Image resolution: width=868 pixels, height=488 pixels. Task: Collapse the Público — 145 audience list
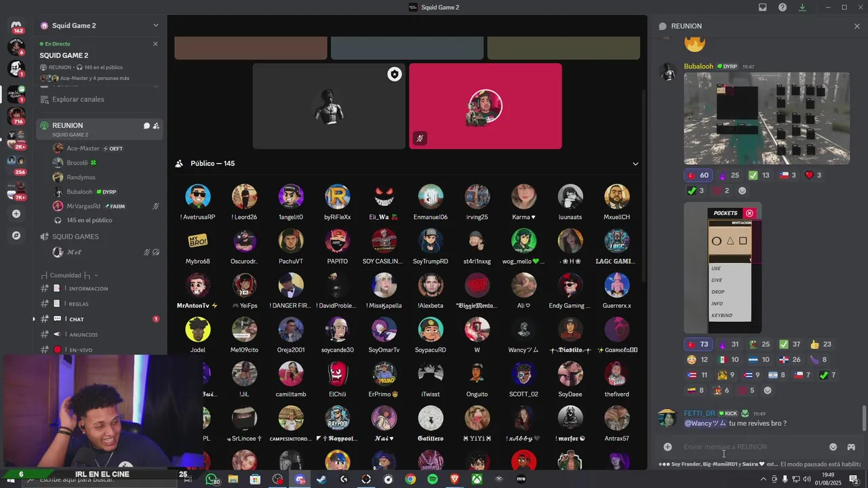click(x=635, y=163)
